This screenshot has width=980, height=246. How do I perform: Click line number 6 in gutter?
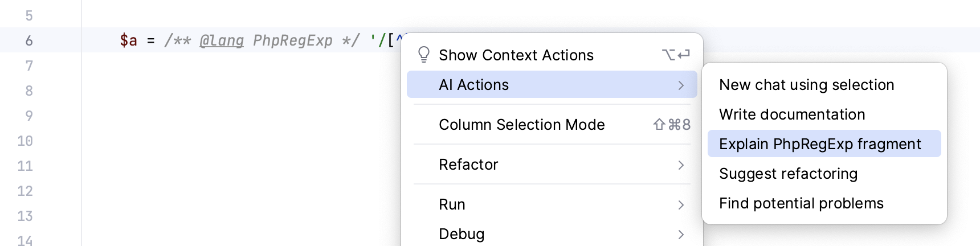coord(29,41)
